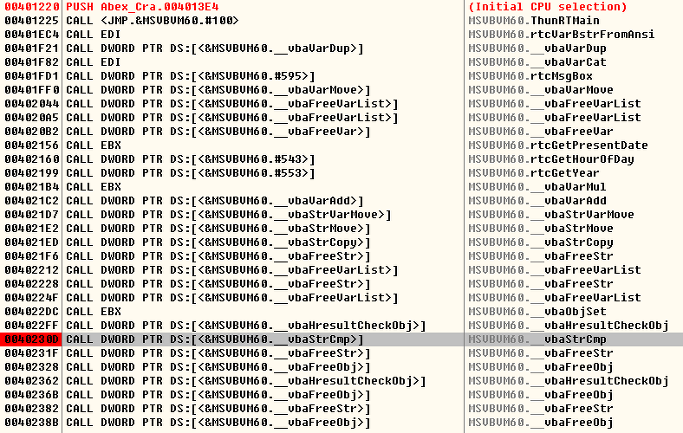Select address 0040238B

32,423
